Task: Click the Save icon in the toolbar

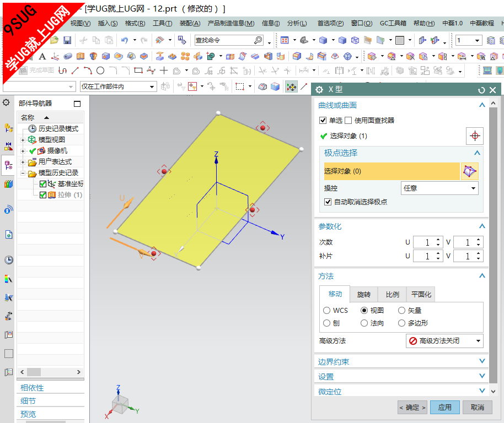Action: [67, 40]
